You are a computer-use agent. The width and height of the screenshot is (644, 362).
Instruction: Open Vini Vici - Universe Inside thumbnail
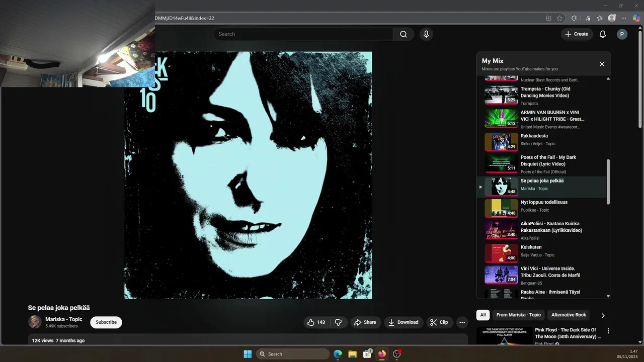(501, 275)
